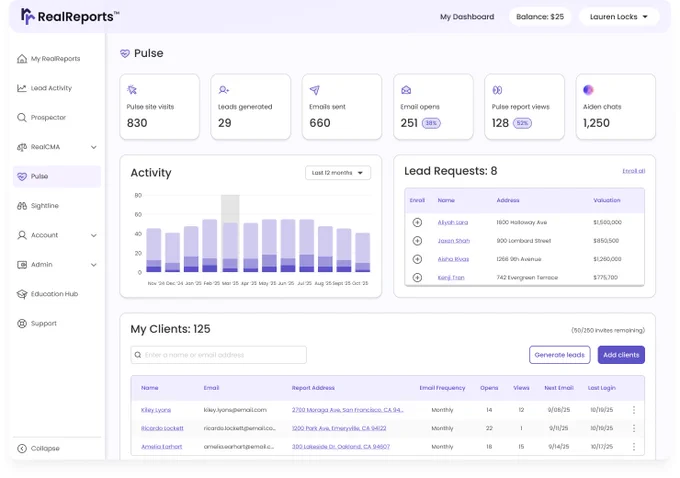Expand the Admin submenu chevron
The image size is (680, 478).
[94, 265]
